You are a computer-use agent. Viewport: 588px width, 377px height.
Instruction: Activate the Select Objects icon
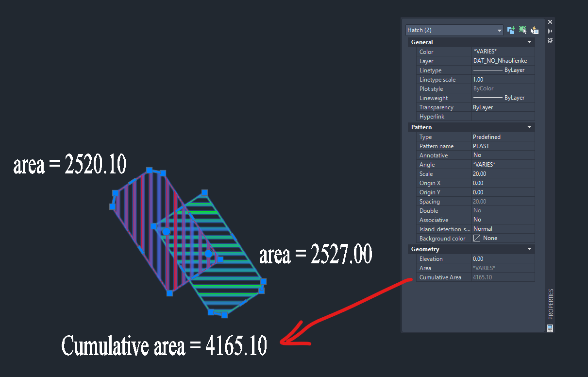[522, 30]
